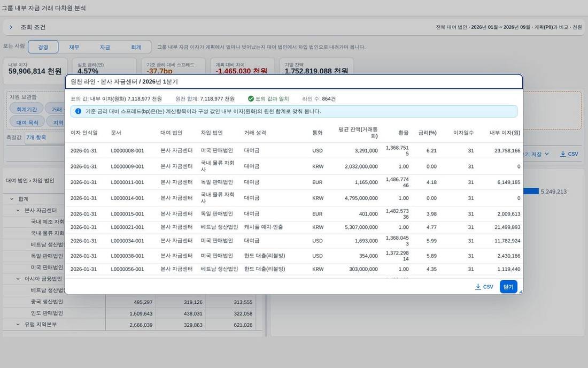Click the interest amount 11,782,924

click(507, 241)
